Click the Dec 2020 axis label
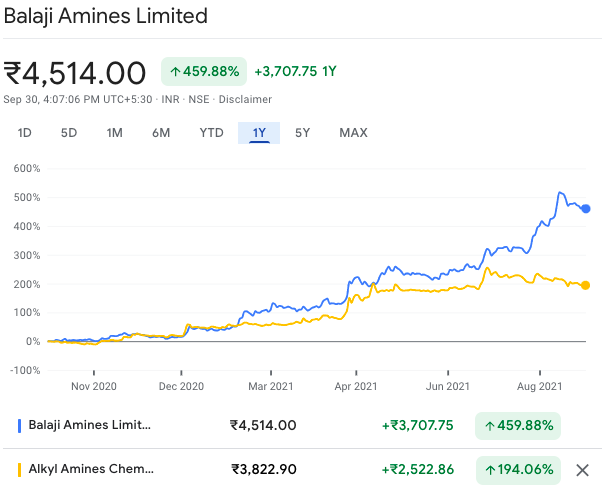Viewport: 602px width, 489px height. click(181, 386)
